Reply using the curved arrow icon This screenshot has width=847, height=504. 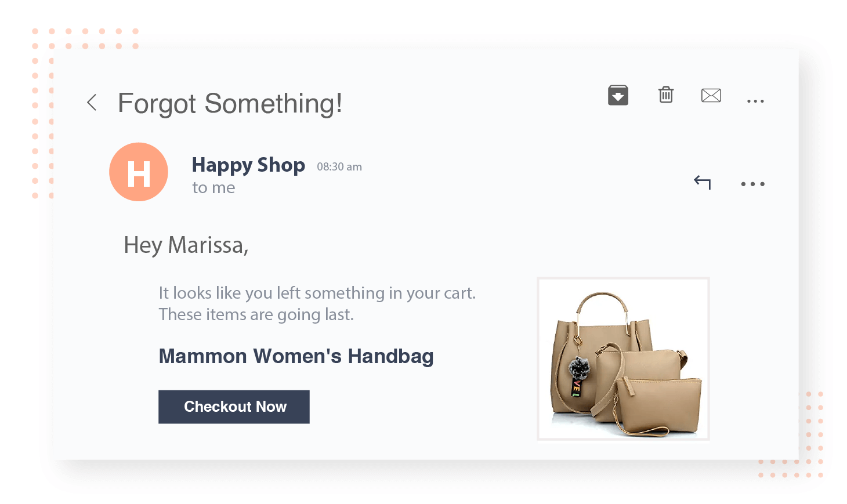703,182
